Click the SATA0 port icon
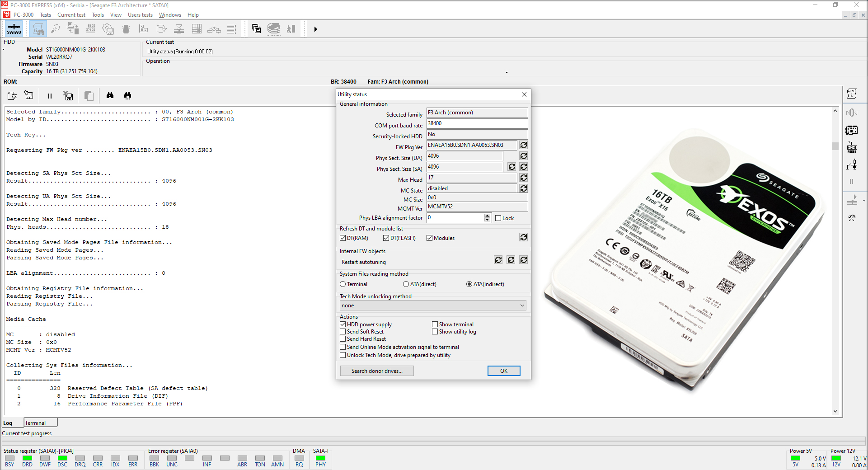The height and width of the screenshot is (470, 868). [14, 29]
